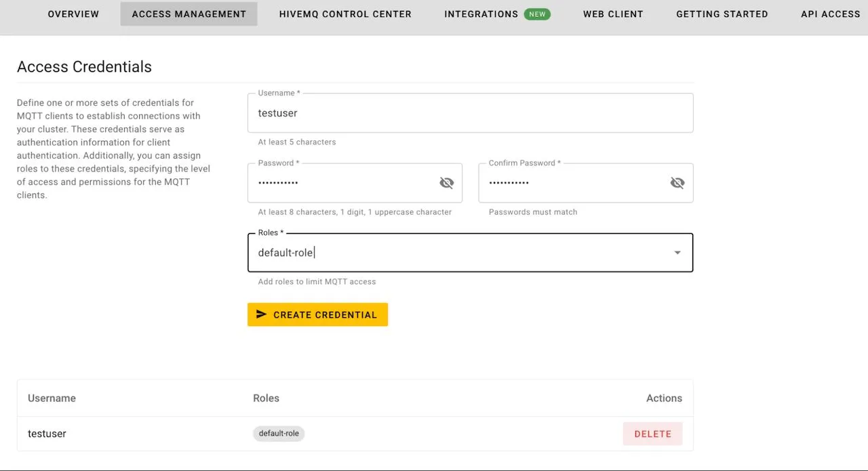Click the send arrow icon on Create Credential
868x471 pixels.
tap(262, 314)
